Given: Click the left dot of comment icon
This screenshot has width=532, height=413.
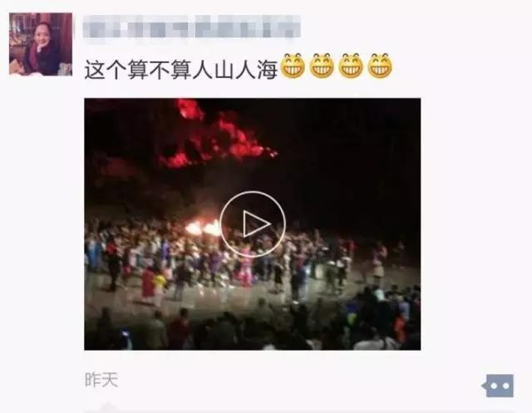Looking at the screenshot, I should pos(494,386).
